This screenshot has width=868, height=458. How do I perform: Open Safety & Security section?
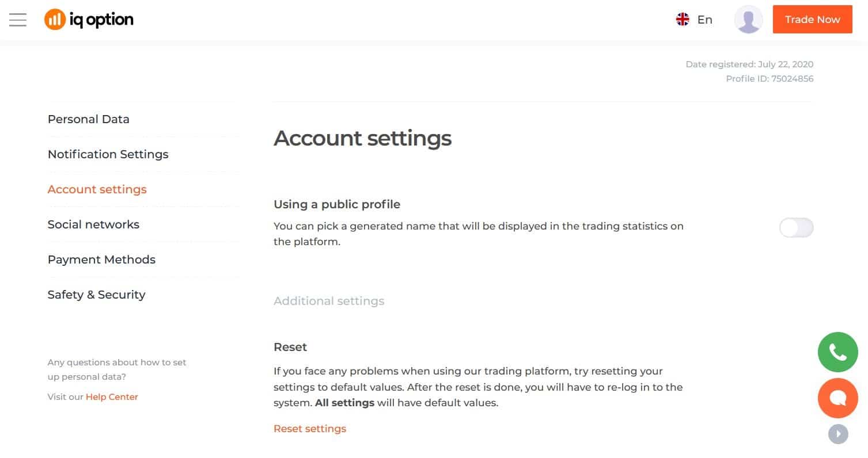point(97,295)
